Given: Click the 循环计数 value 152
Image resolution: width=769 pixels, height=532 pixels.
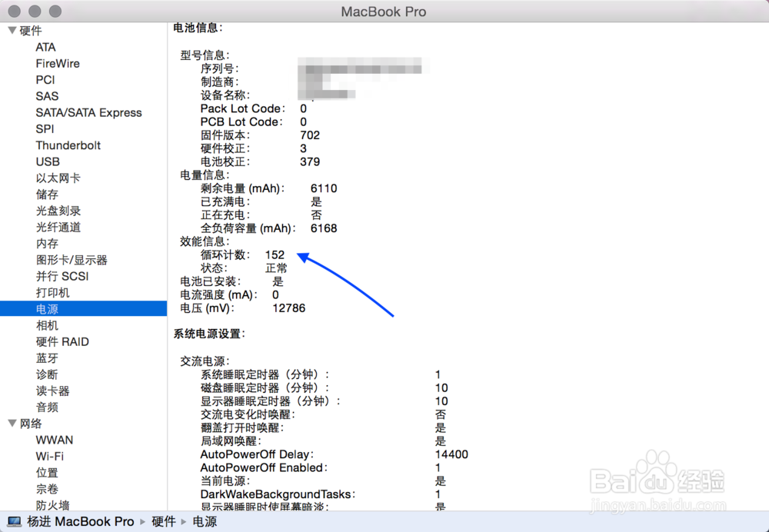Looking at the screenshot, I should [275, 255].
